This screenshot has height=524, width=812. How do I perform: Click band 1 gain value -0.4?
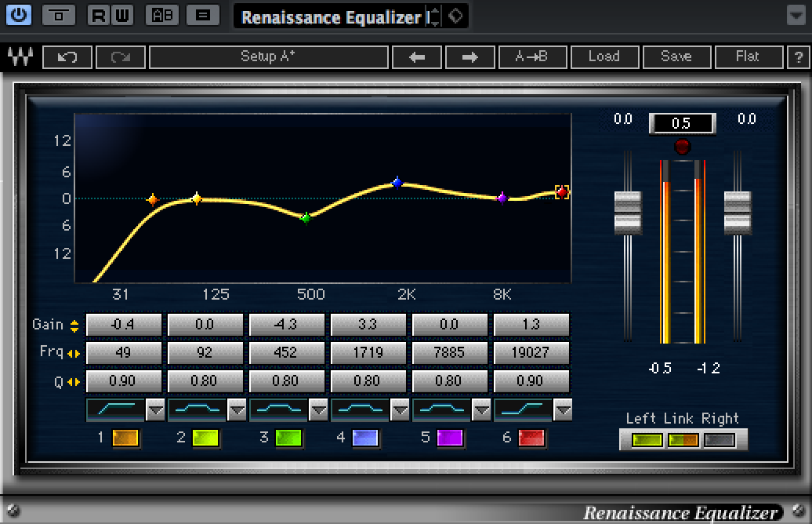click(x=124, y=325)
